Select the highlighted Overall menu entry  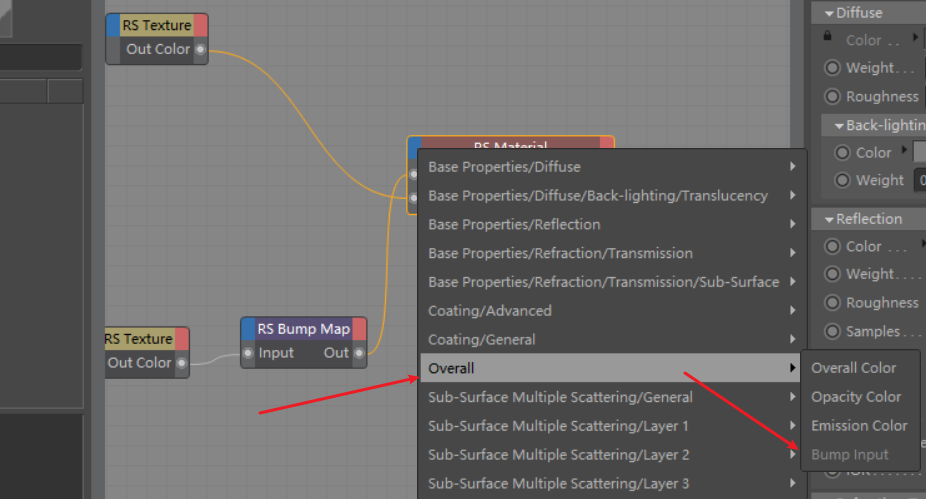point(611,368)
